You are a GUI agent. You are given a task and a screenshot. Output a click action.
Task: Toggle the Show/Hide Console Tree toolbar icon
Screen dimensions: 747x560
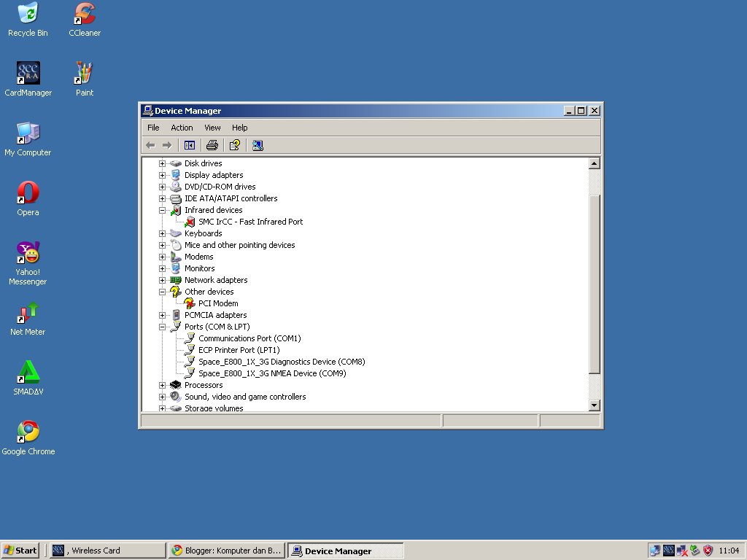[190, 144]
